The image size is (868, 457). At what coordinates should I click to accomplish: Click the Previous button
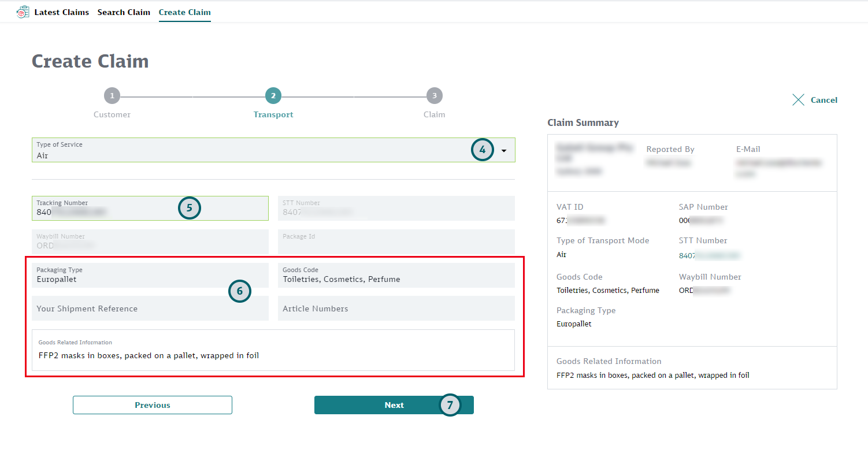152,405
